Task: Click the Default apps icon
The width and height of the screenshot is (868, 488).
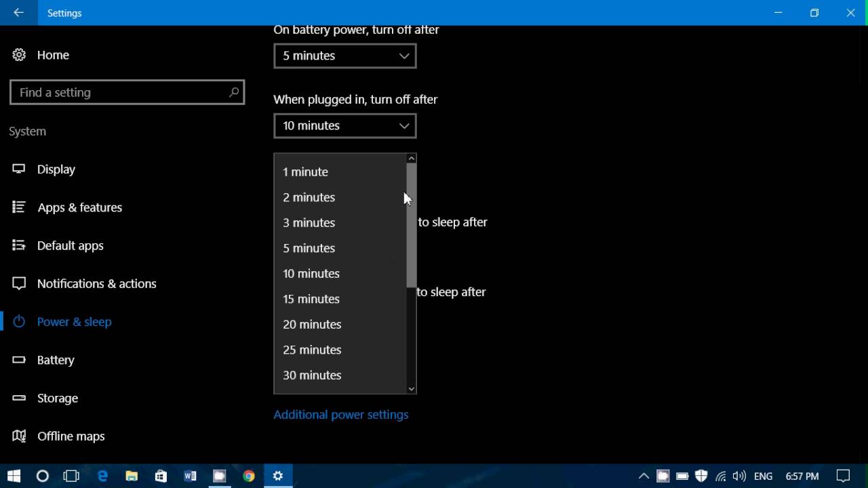Action: pos(19,245)
